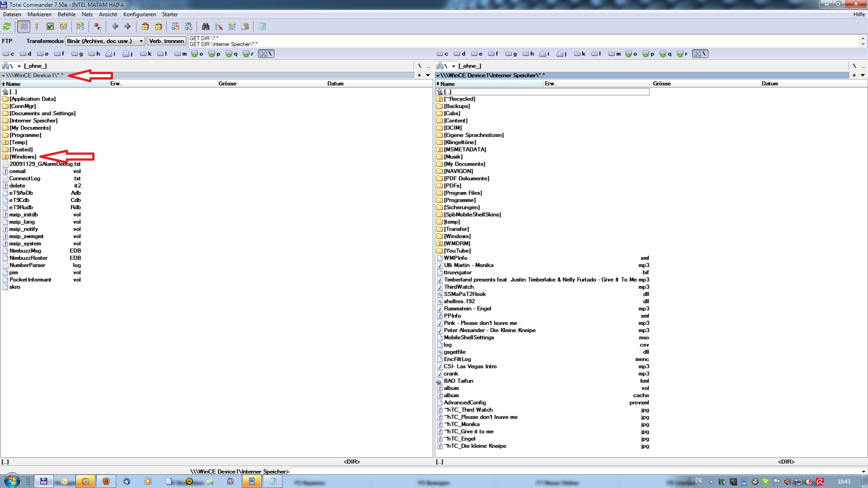Click right panel parent directory dots button
Image resolution: width=868 pixels, height=488 pixels.
[863, 66]
